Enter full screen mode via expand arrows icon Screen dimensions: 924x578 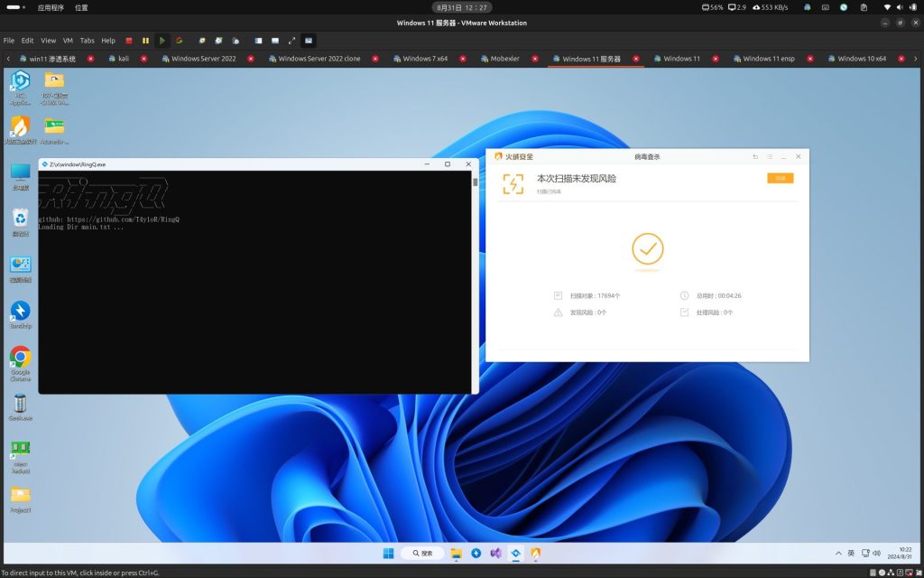coord(291,41)
